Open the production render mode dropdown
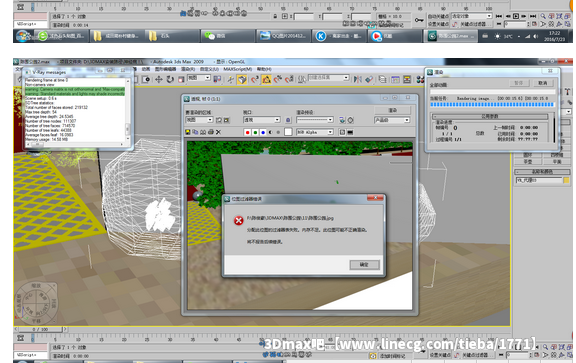 392,120
